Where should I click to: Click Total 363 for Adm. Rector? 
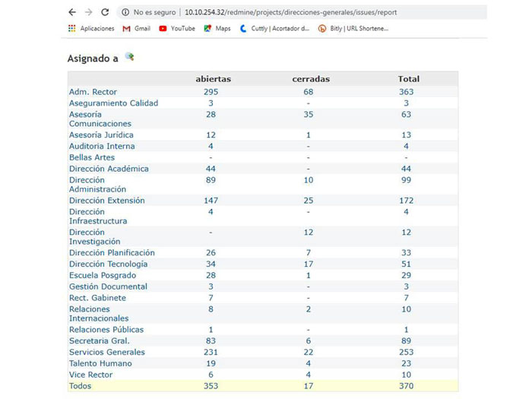(x=406, y=92)
